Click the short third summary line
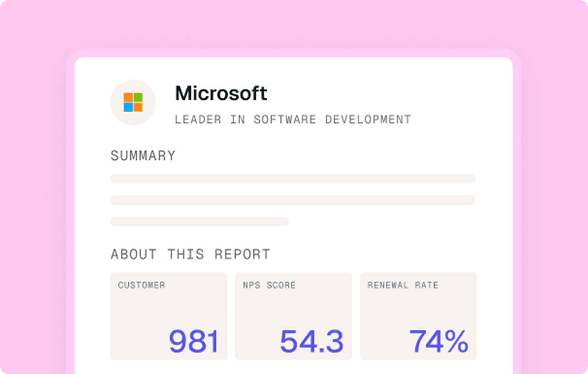588x374 pixels. pos(200,221)
